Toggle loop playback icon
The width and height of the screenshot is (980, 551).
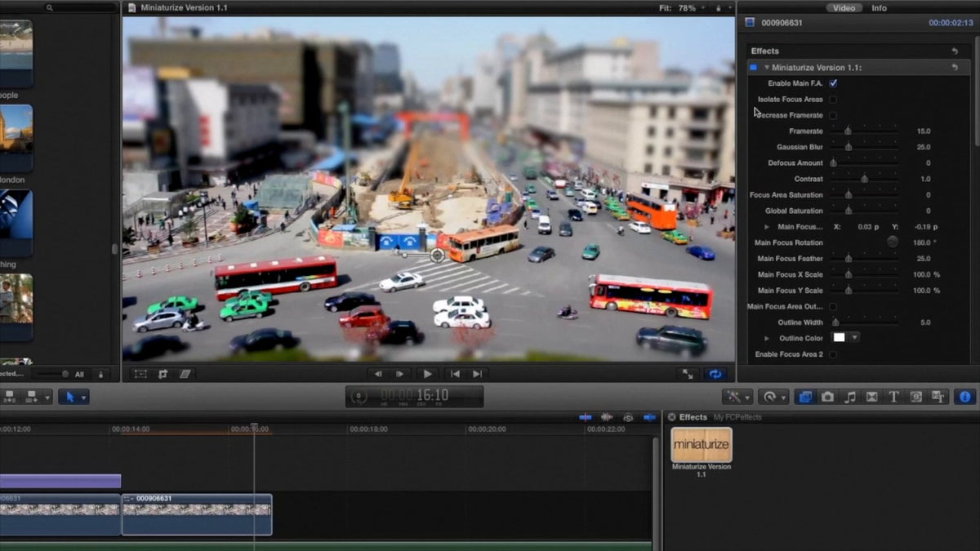click(x=715, y=374)
